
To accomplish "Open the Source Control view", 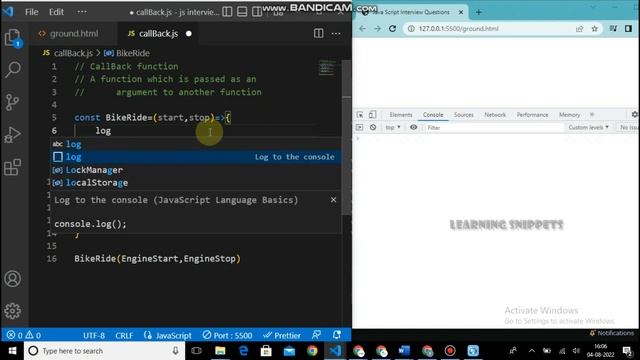I will pos(13,102).
